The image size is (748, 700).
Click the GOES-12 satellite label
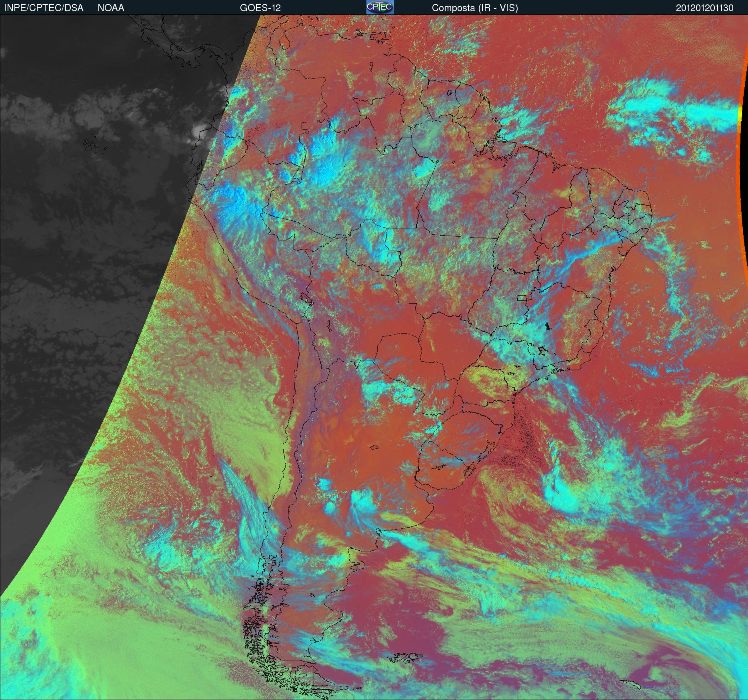[260, 8]
